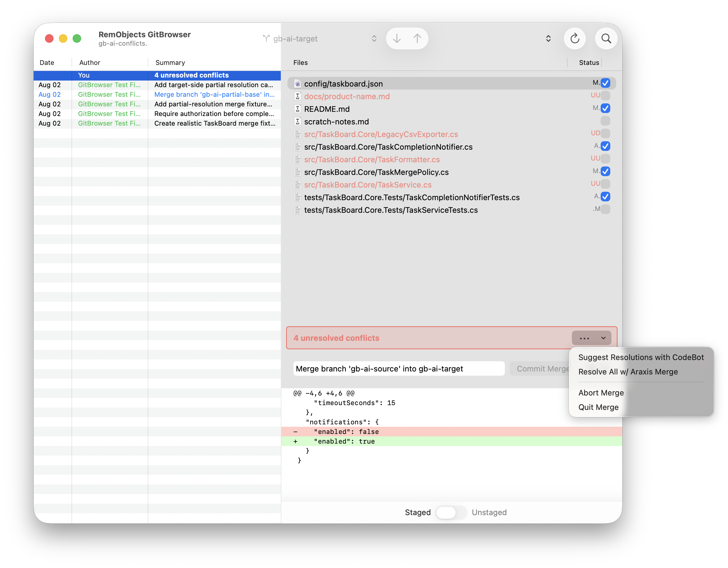
Task: Click the Commit Merge button
Action: (x=540, y=368)
